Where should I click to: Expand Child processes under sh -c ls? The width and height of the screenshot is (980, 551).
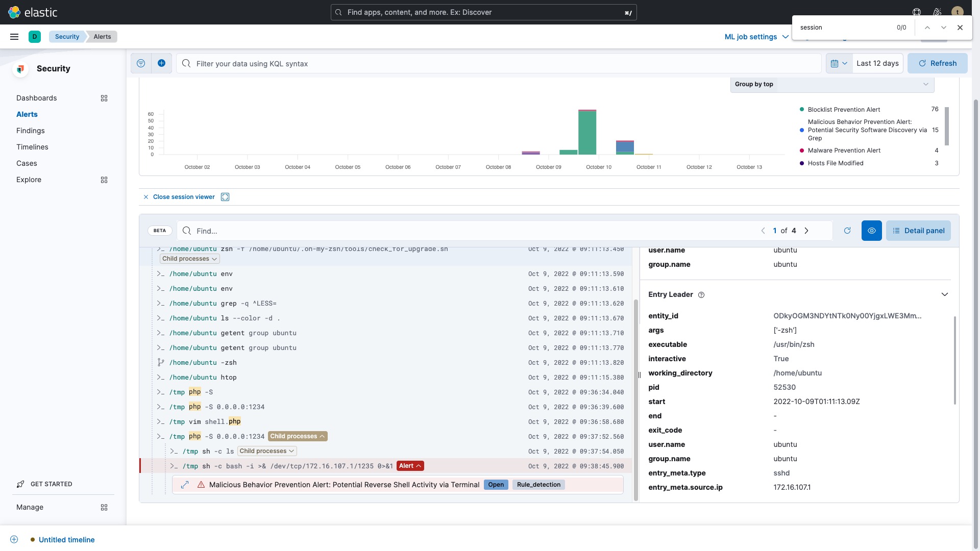coord(267,451)
